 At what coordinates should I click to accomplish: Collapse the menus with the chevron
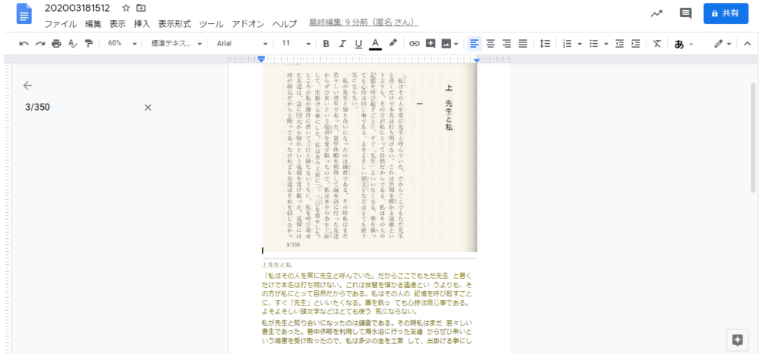point(747,44)
